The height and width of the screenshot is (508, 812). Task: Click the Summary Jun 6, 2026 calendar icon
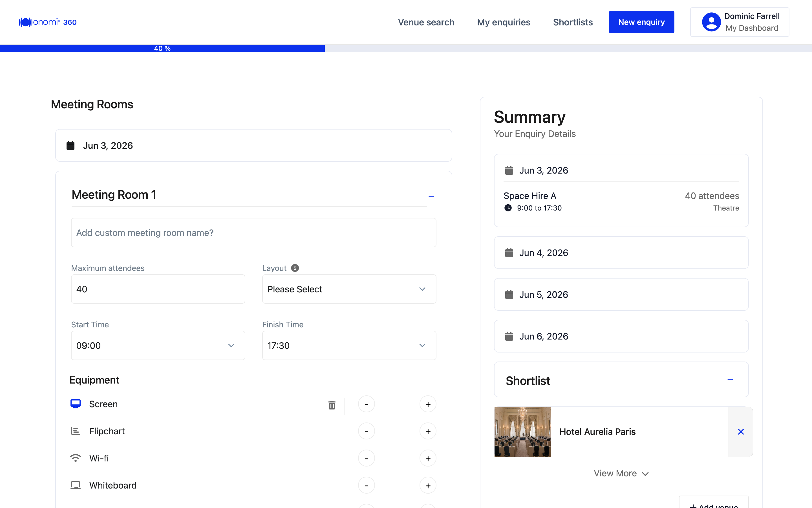coord(509,336)
